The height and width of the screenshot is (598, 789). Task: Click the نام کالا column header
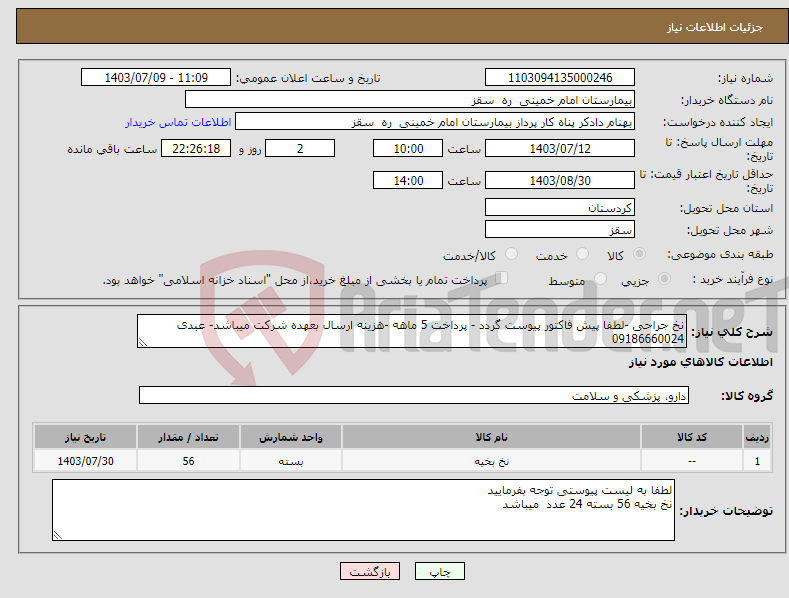[x=492, y=437]
